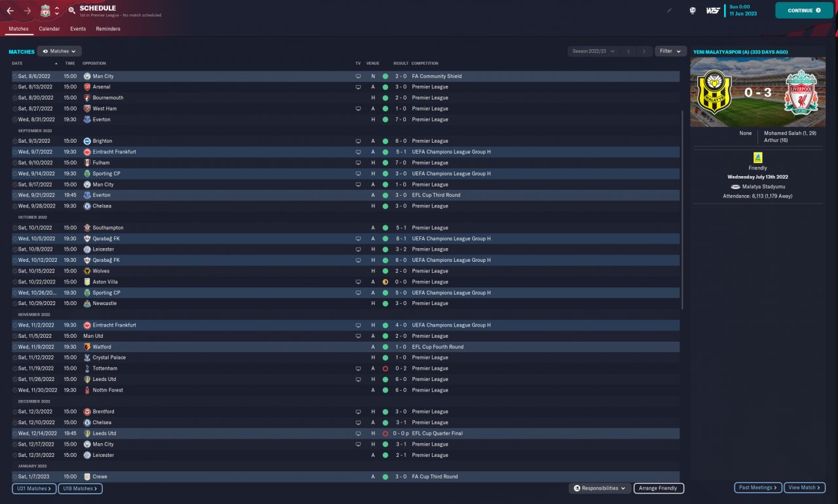Open Past Meetings
The height and width of the screenshot is (504, 838).
tap(758, 488)
